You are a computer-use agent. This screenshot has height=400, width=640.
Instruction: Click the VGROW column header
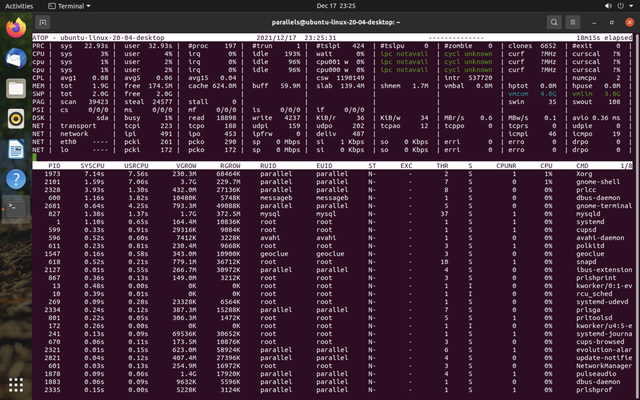(x=186, y=166)
